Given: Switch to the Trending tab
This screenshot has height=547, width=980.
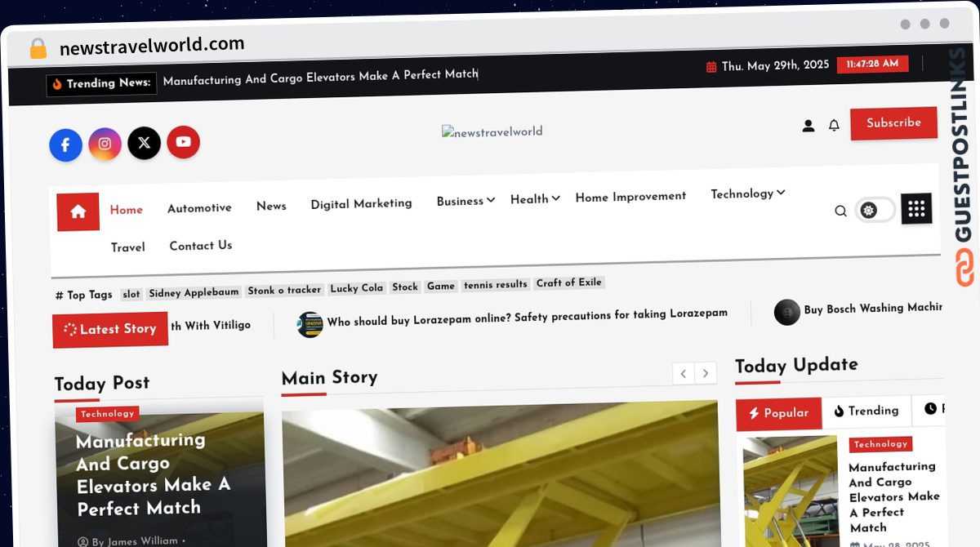Looking at the screenshot, I should click(866, 411).
